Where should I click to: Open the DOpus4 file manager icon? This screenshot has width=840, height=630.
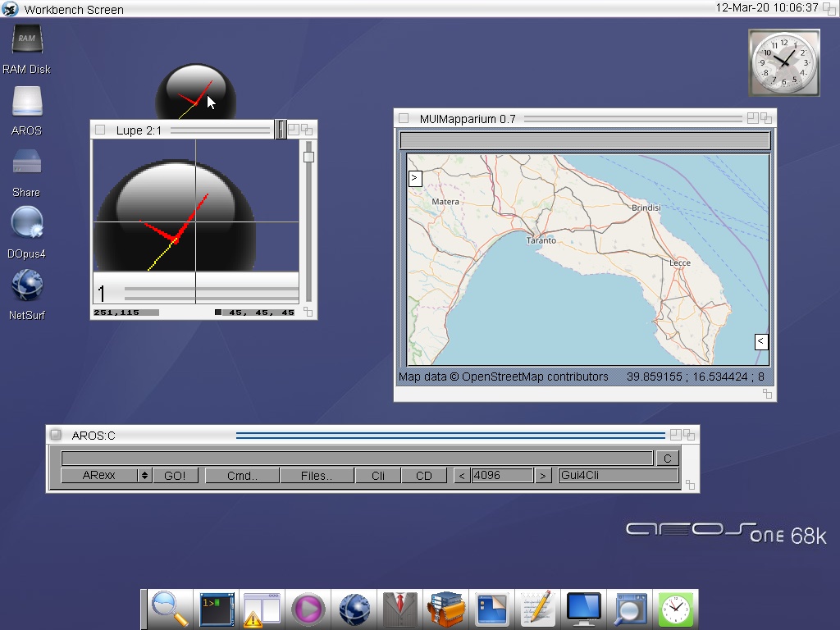(x=26, y=223)
